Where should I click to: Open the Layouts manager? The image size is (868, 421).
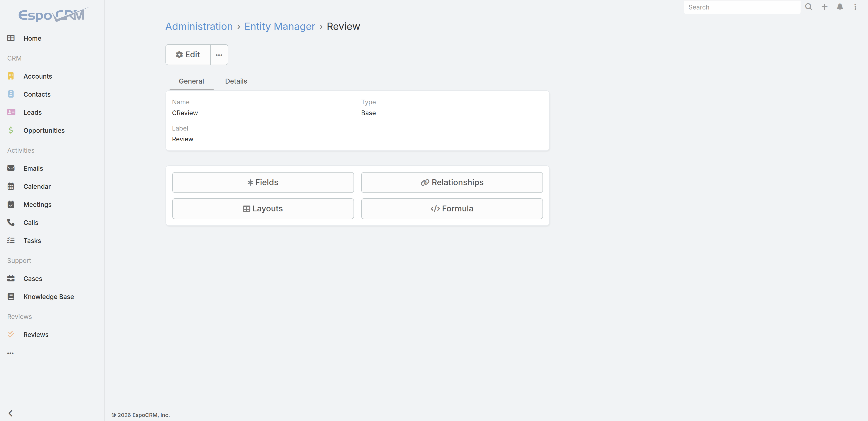[263, 209]
